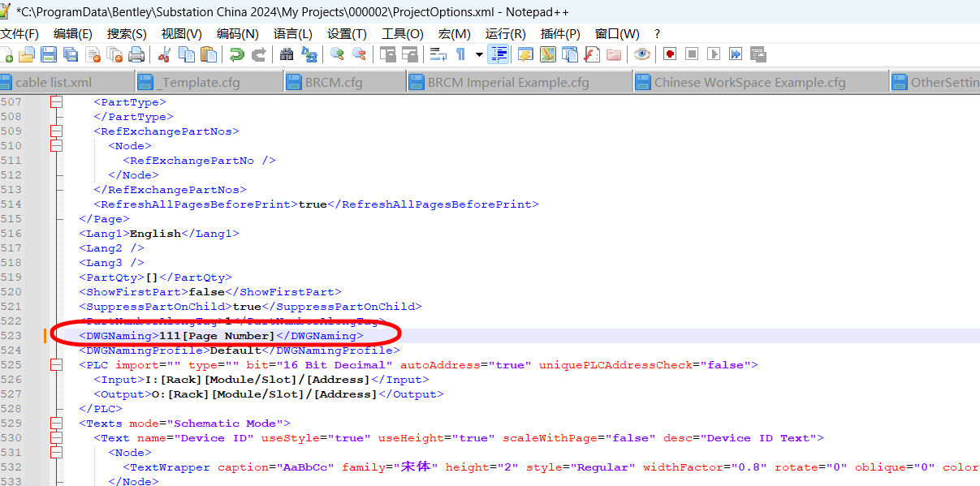The width and height of the screenshot is (980, 486).
Task: Open the Document List panel icon
Action: coord(570,54)
